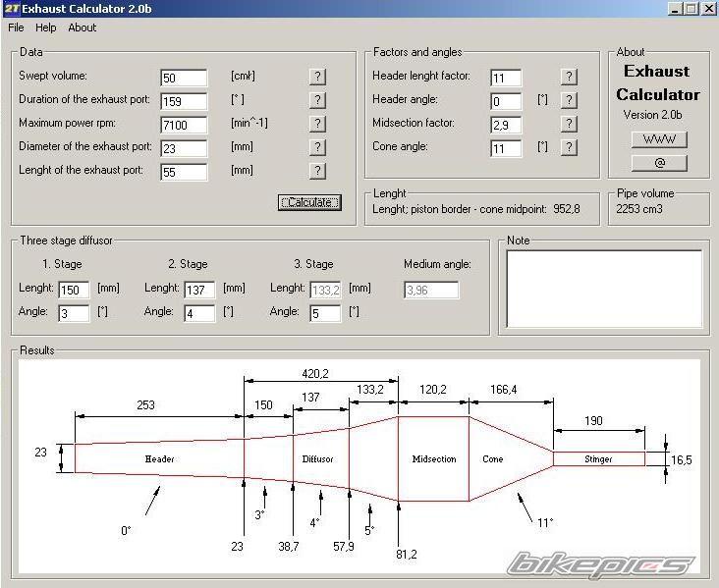This screenshot has width=719, height=588.
Task: Show help for exhaust port diameter
Action: click(x=317, y=147)
